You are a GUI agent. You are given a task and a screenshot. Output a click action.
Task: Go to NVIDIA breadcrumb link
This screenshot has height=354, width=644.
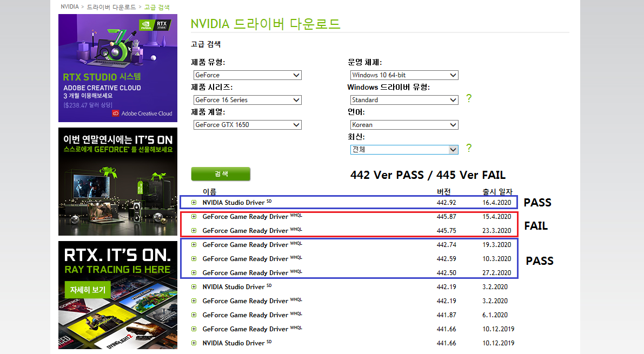pyautogui.click(x=69, y=6)
